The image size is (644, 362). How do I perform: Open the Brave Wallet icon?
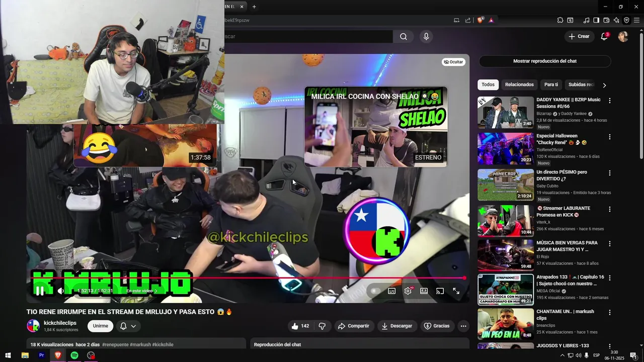click(x=606, y=20)
